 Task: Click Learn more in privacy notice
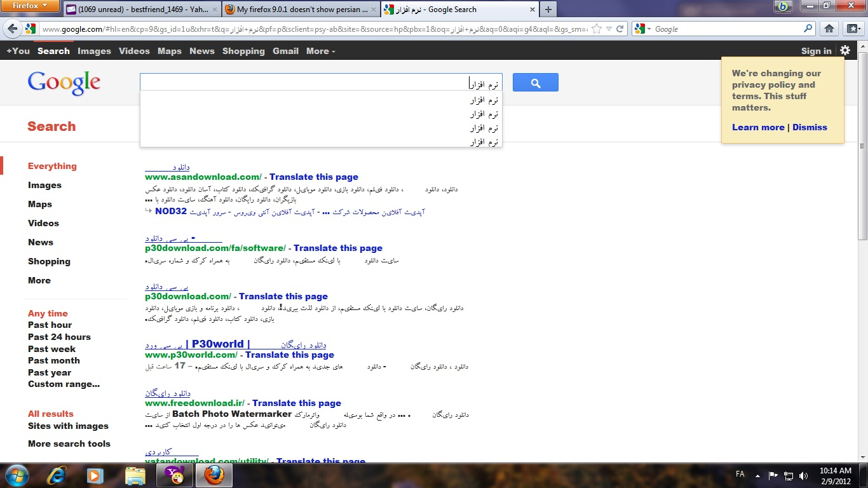coord(758,127)
